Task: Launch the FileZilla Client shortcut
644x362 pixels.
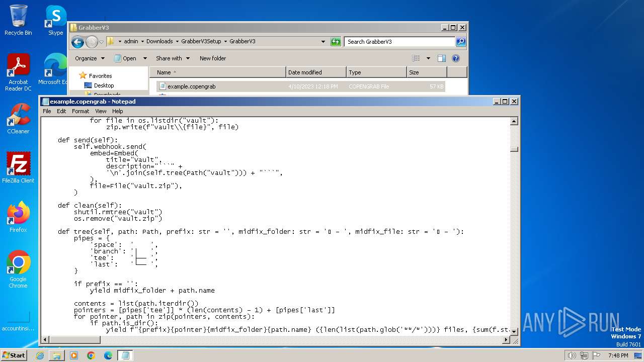Action: [x=18, y=168]
